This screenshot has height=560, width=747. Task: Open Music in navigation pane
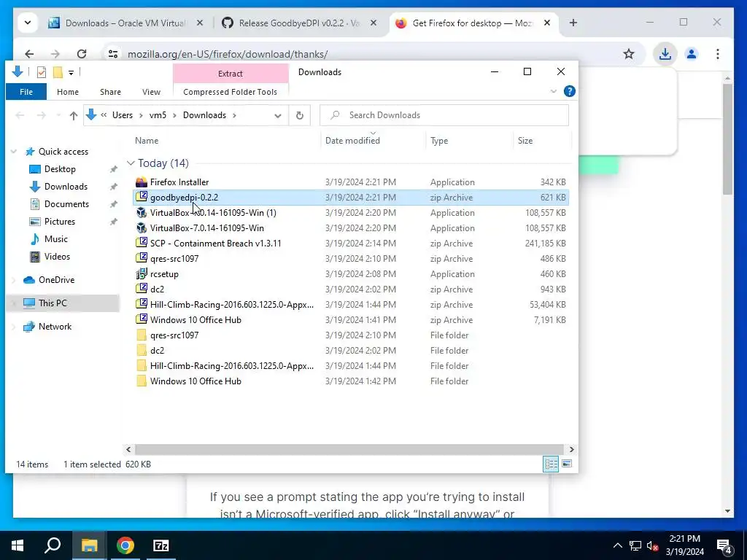55,239
